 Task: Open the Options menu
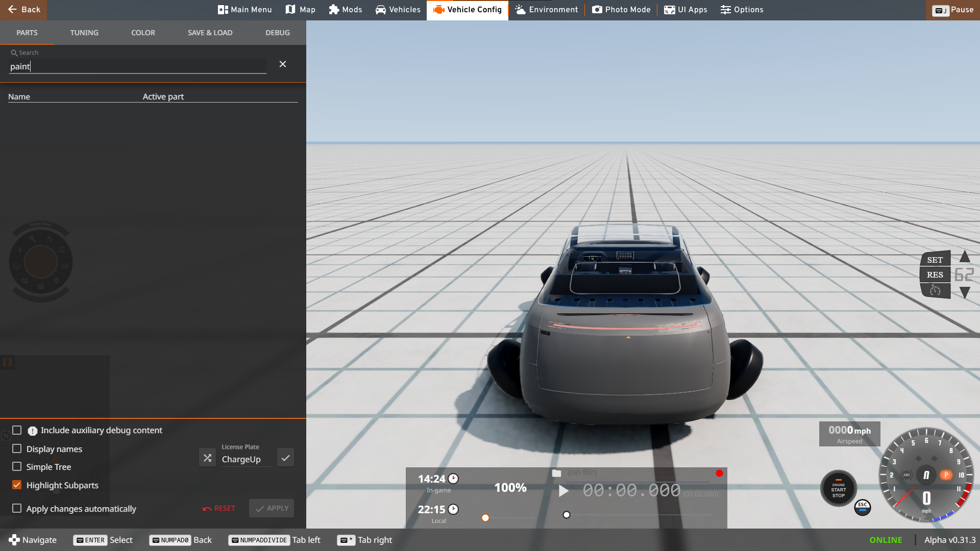[x=742, y=10]
